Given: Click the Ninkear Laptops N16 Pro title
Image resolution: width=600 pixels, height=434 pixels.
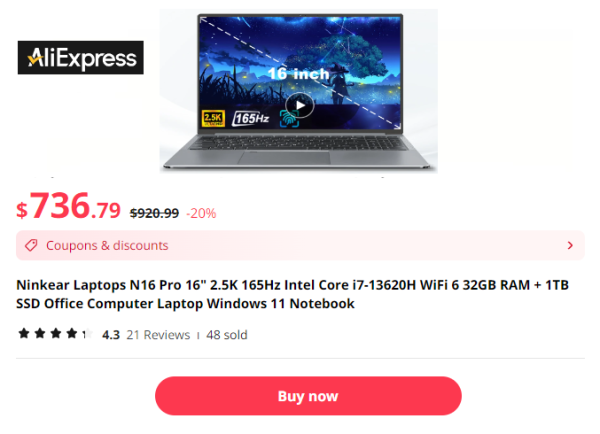Looking at the screenshot, I should click(292, 294).
